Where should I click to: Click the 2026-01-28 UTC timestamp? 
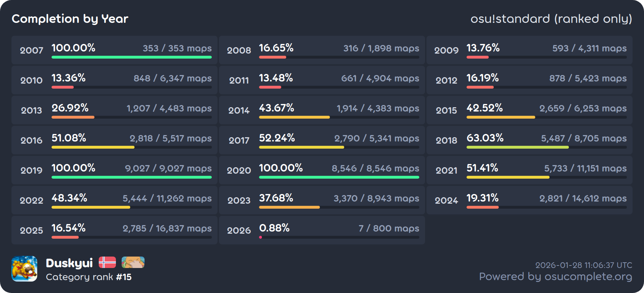(584, 265)
